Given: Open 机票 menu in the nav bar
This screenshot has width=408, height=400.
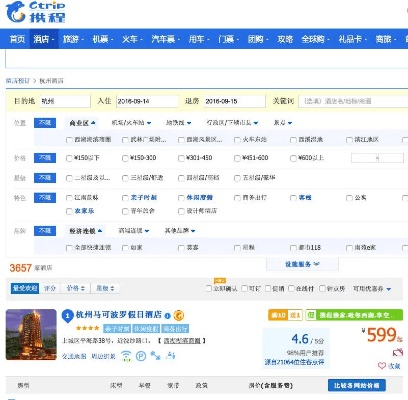Looking at the screenshot, I should click(103, 39).
